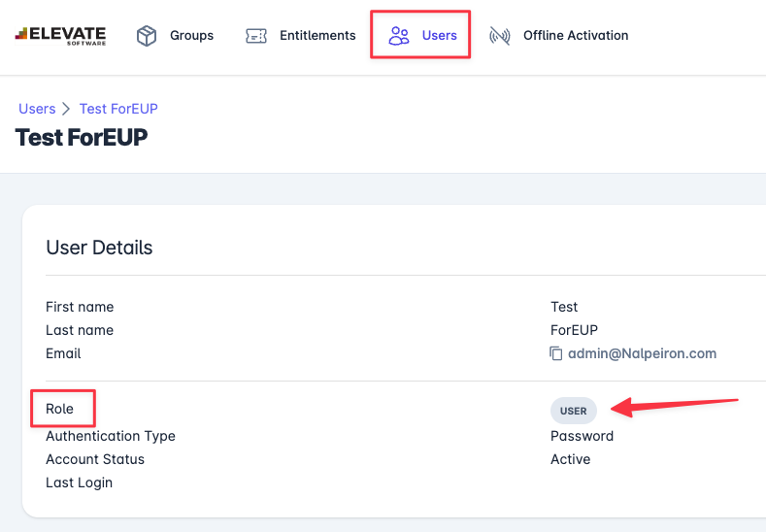Click the Elevate Software logo

point(60,36)
